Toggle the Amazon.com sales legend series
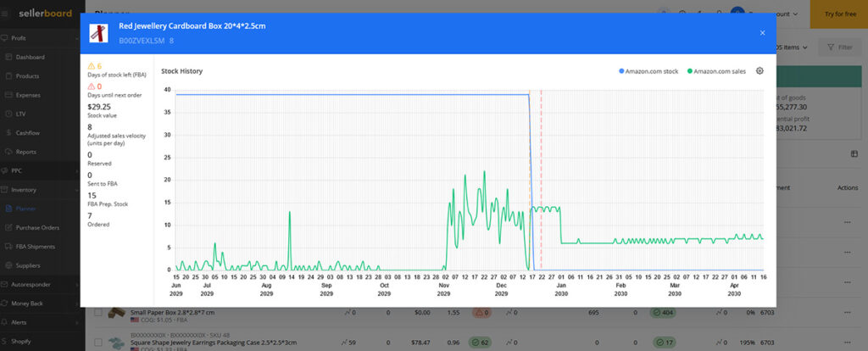This screenshot has height=351, width=868. pyautogui.click(x=716, y=71)
